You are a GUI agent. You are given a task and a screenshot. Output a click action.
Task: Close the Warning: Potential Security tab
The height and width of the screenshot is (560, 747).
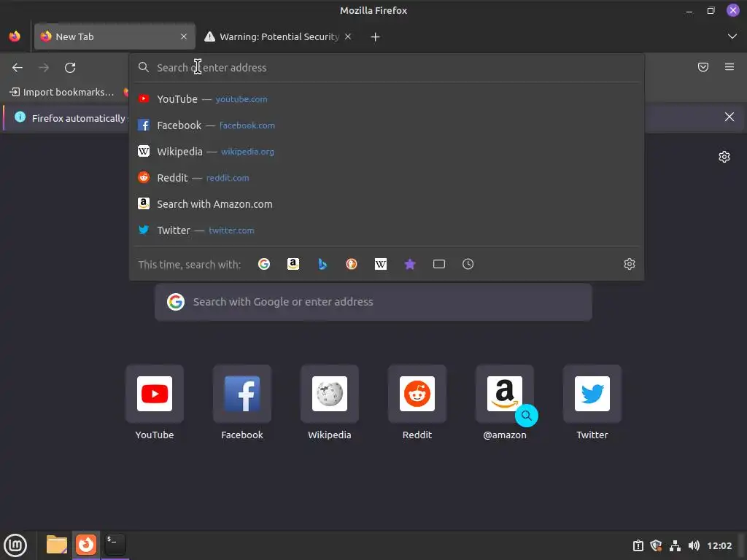coord(348,36)
